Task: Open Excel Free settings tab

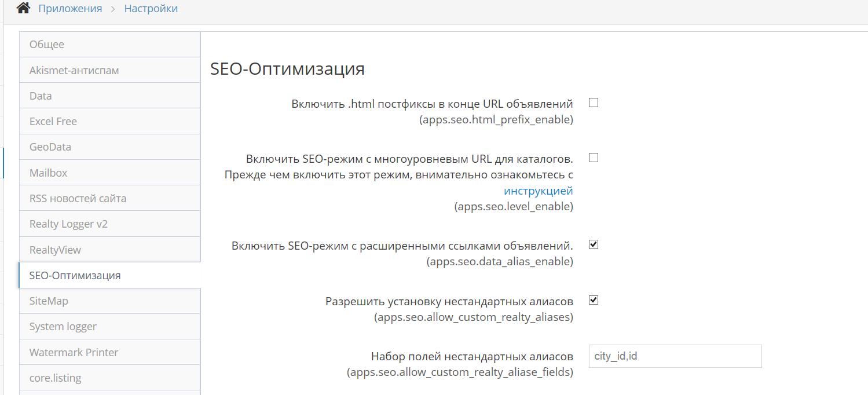Action: tap(110, 121)
